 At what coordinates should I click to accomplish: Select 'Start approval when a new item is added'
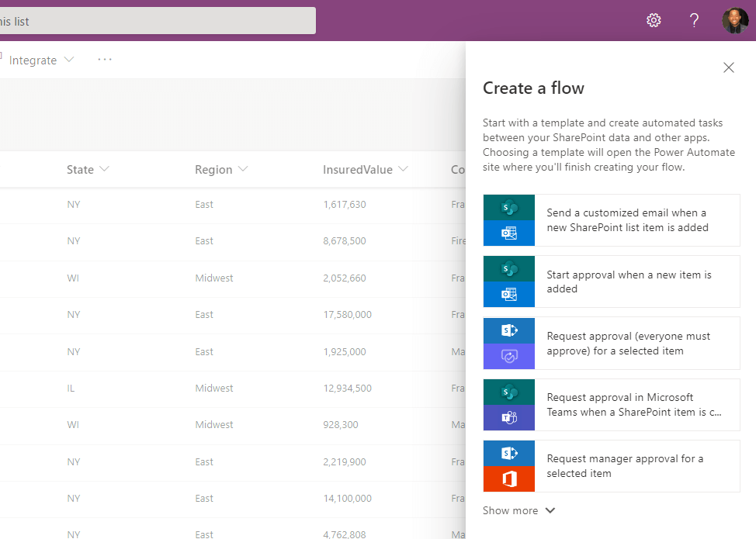coord(612,282)
